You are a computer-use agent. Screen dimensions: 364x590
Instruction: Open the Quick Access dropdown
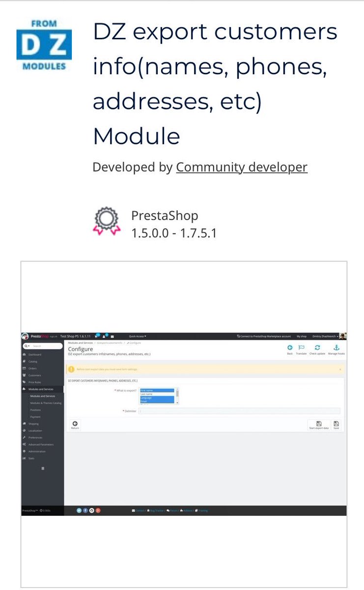click(x=138, y=336)
